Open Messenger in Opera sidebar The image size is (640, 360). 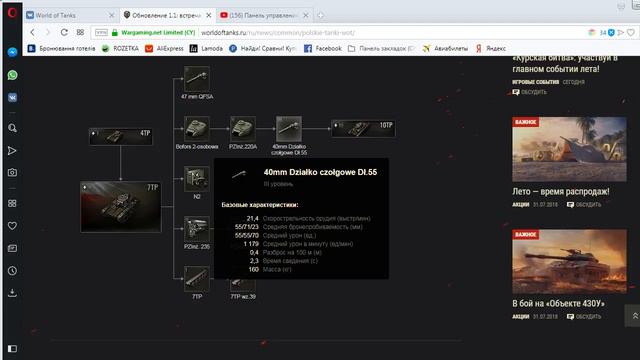click(12, 52)
